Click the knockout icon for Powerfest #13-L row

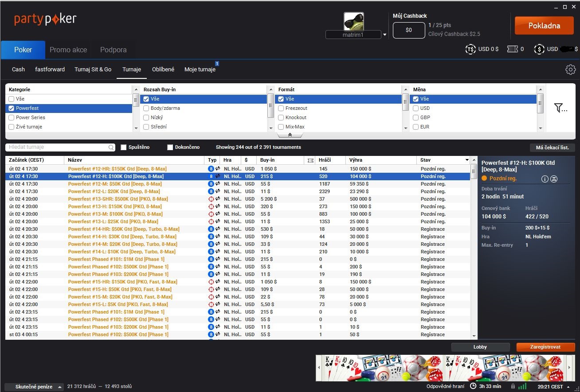pos(211,221)
